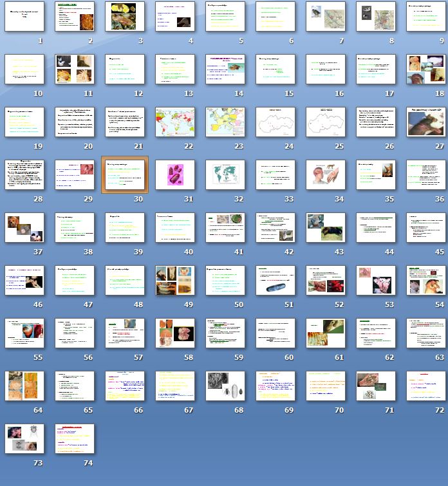
Task: Select slide 24 outline map thumbnail
Action: pos(275,122)
